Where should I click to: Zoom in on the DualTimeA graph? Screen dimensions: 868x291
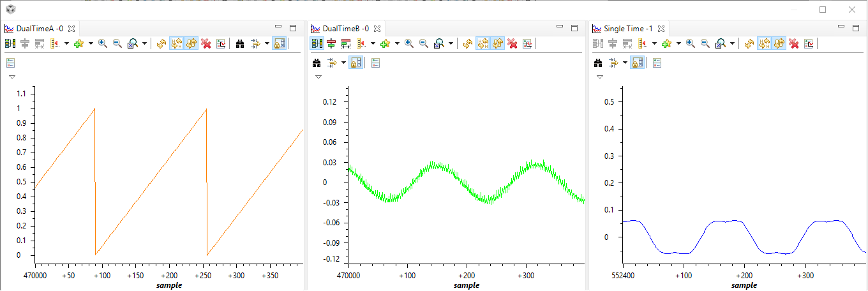tap(103, 43)
